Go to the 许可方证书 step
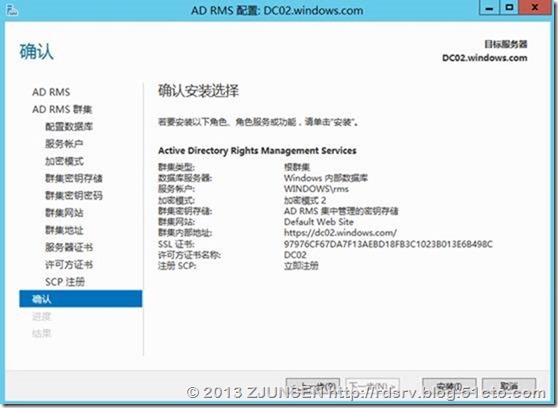 click(69, 265)
